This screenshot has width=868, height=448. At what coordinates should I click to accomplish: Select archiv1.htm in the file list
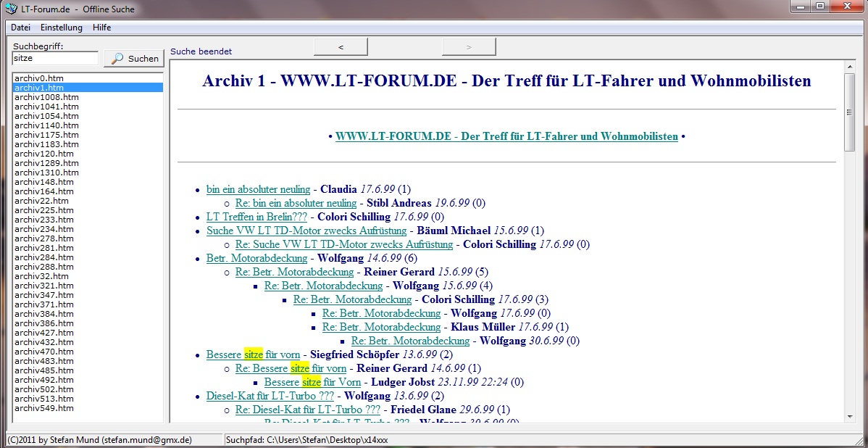[88, 88]
